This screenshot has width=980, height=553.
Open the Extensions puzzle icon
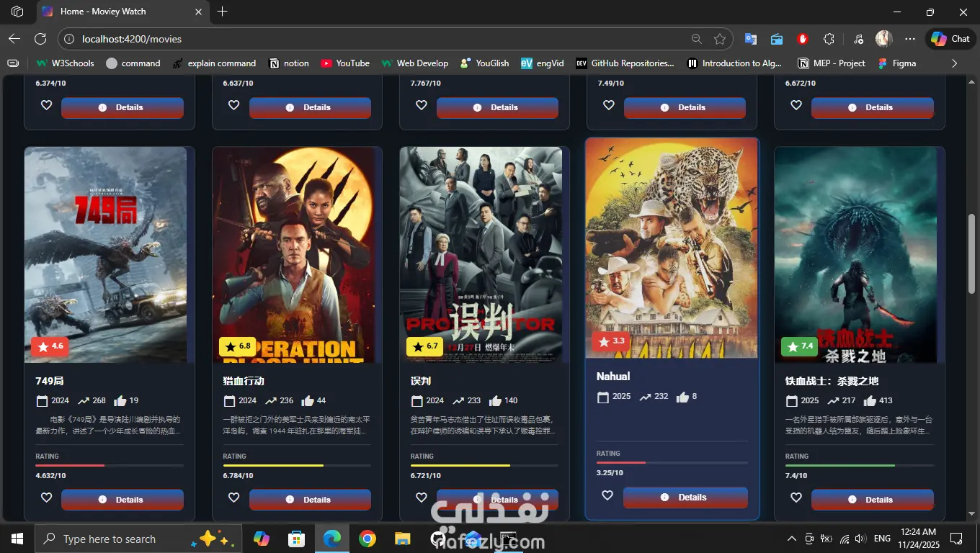click(829, 39)
